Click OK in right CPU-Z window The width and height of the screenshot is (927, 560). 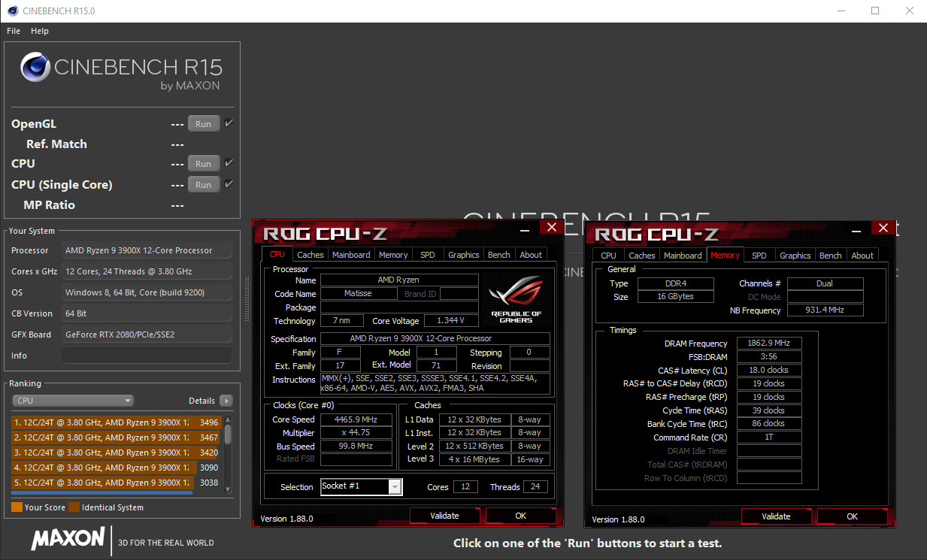[852, 516]
